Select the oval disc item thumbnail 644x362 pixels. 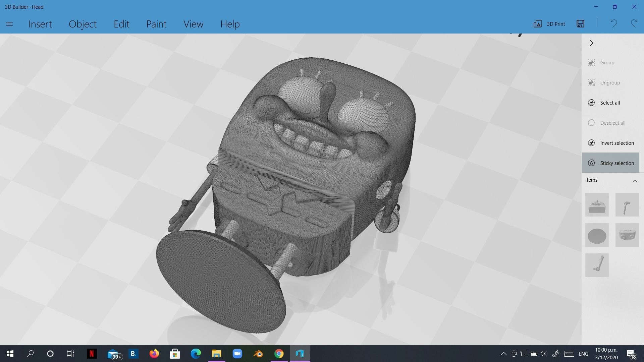click(597, 235)
